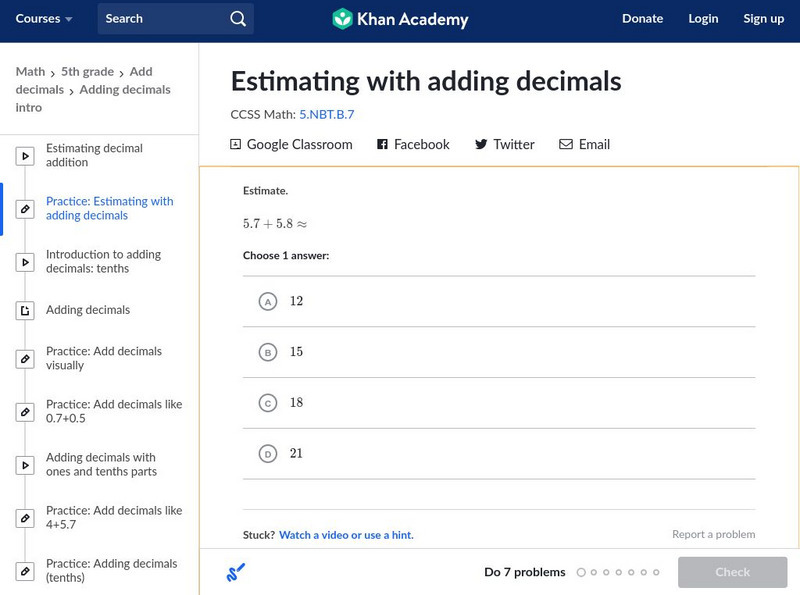Click the Google Classroom share icon
This screenshot has height=595, width=800.
236,145
